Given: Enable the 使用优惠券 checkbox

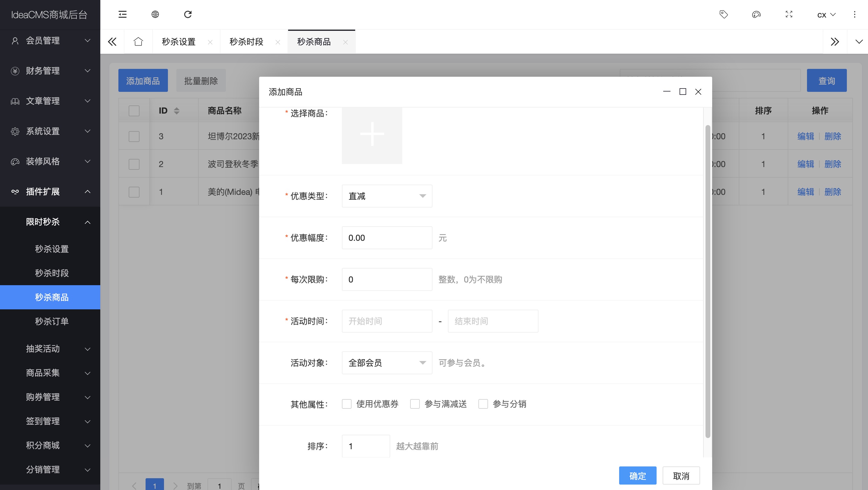Looking at the screenshot, I should [x=346, y=404].
